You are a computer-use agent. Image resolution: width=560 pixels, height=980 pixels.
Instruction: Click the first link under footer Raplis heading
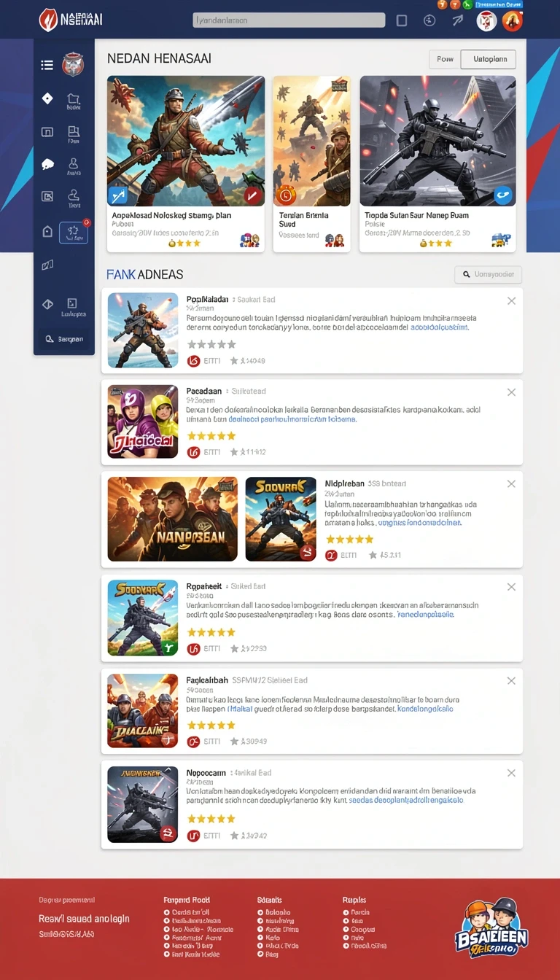coord(359,912)
